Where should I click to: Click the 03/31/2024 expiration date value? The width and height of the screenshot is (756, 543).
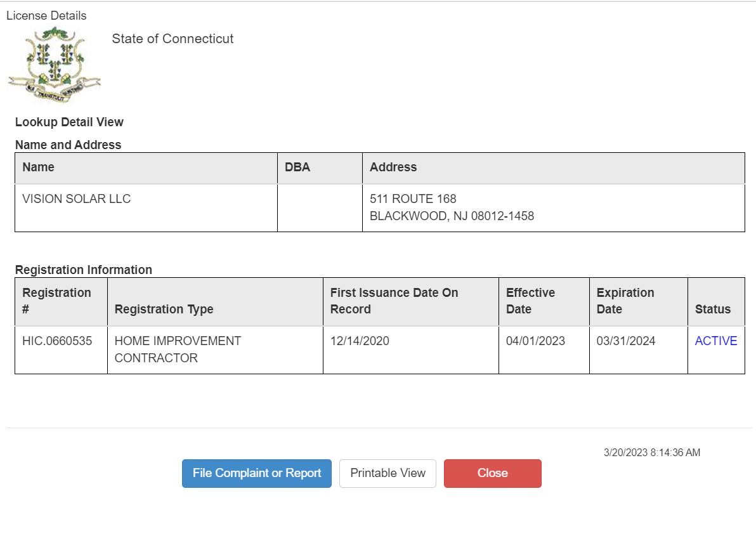pos(626,341)
